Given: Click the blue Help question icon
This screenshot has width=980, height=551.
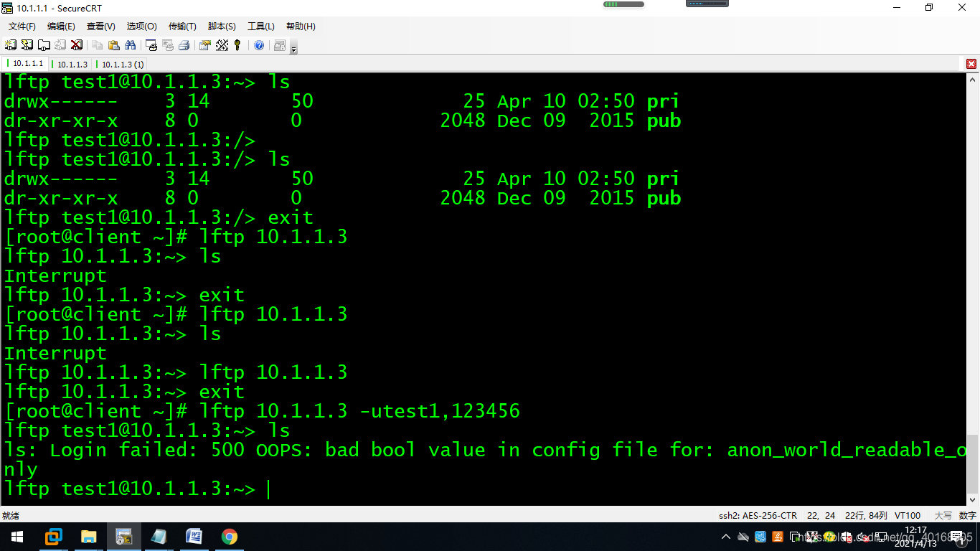Looking at the screenshot, I should [x=259, y=45].
